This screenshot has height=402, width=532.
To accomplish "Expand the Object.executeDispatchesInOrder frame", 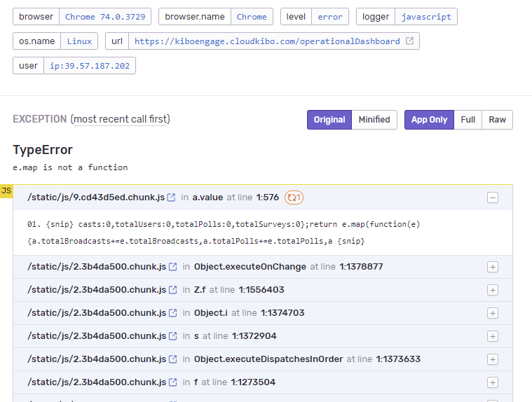I will [x=493, y=359].
